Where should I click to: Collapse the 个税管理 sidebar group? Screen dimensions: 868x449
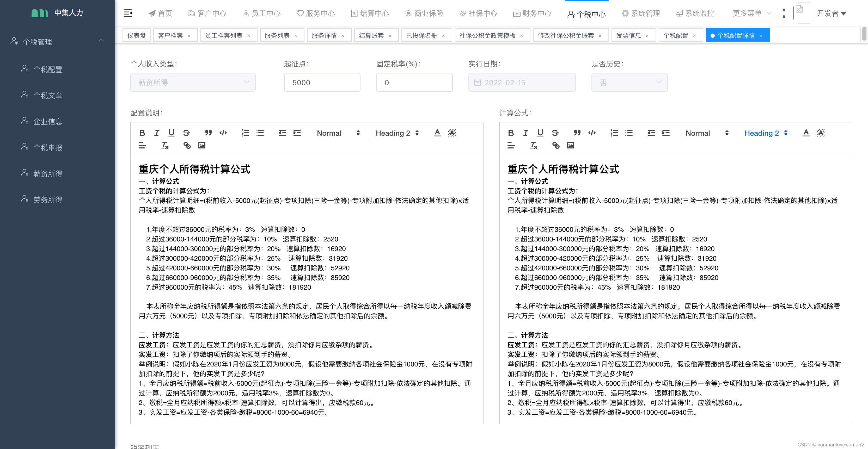[57, 41]
